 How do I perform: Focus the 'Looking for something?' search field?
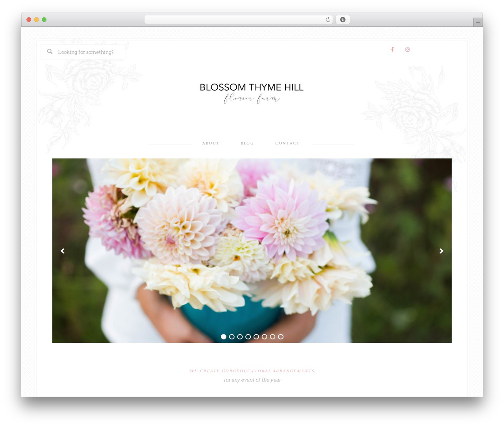(x=83, y=52)
